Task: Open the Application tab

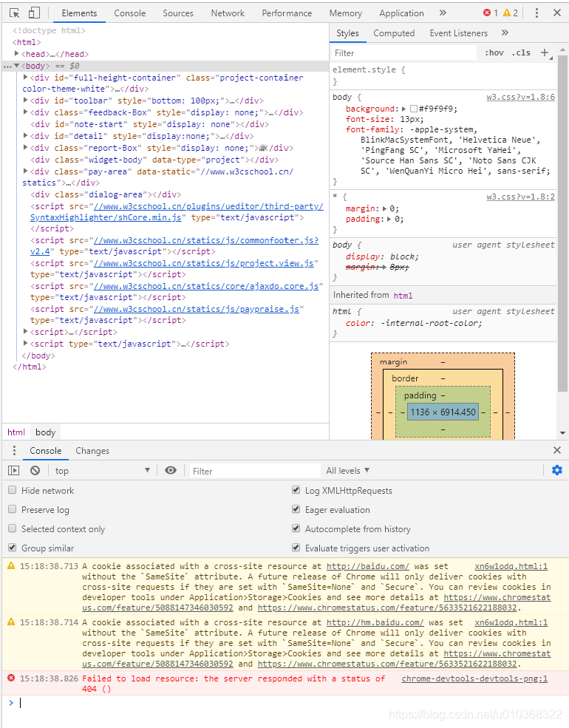Action: [401, 13]
